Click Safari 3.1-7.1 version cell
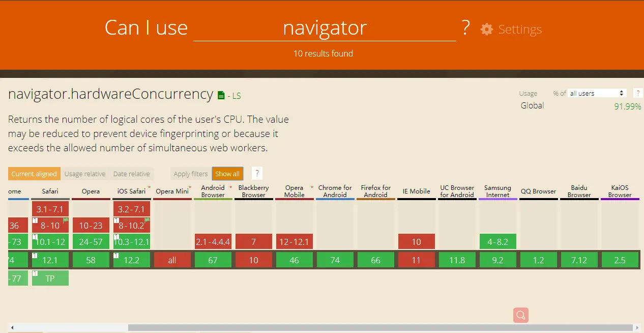Image resolution: width=644 pixels, height=333 pixels. pos(50,209)
